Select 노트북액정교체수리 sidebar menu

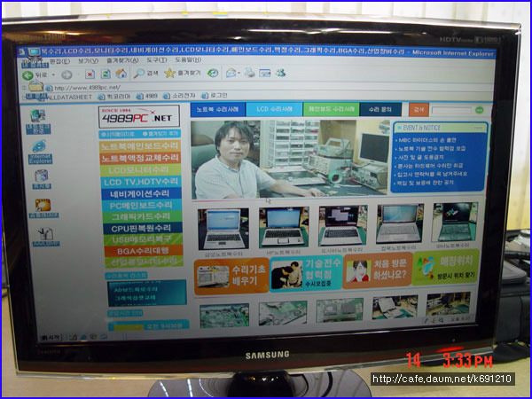coord(140,158)
